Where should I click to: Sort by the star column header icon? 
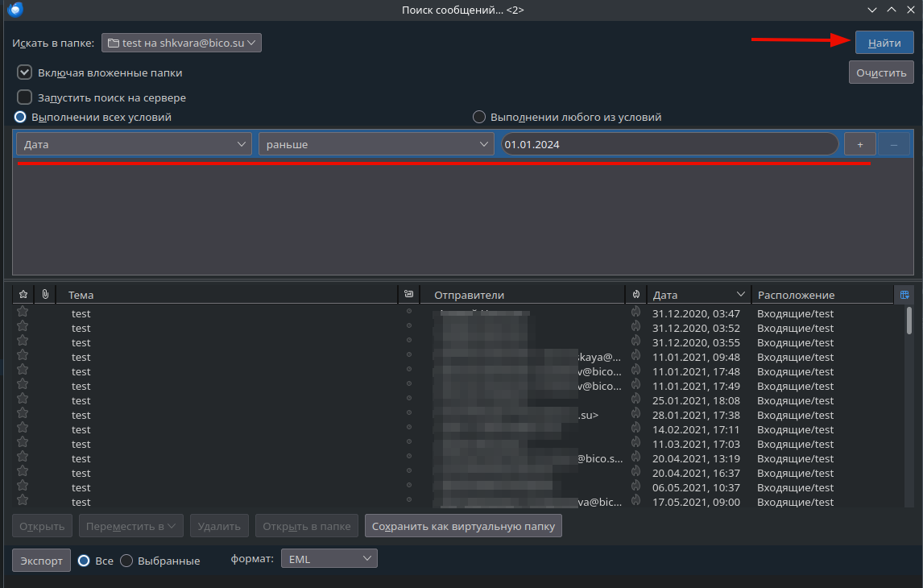coord(23,294)
